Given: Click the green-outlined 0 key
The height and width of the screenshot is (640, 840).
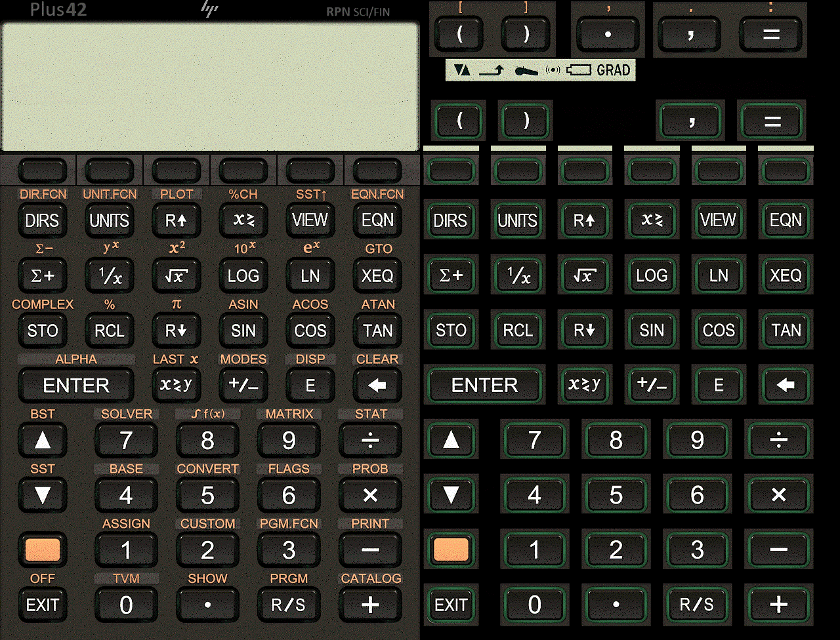Looking at the screenshot, I should coord(534,605).
